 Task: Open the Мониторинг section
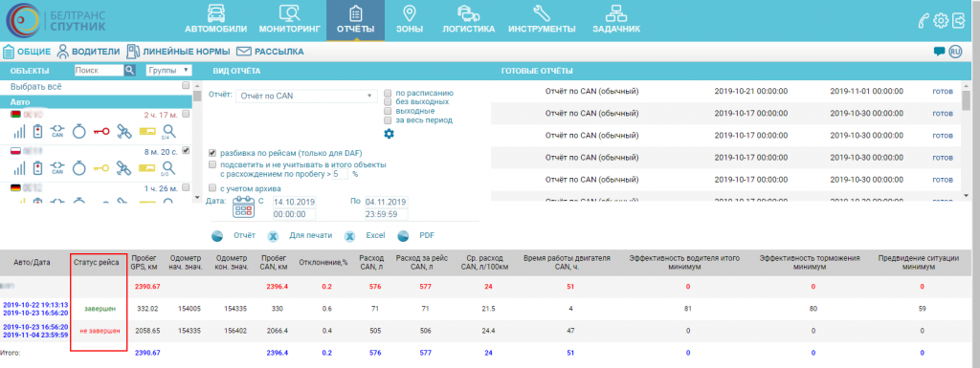289,19
